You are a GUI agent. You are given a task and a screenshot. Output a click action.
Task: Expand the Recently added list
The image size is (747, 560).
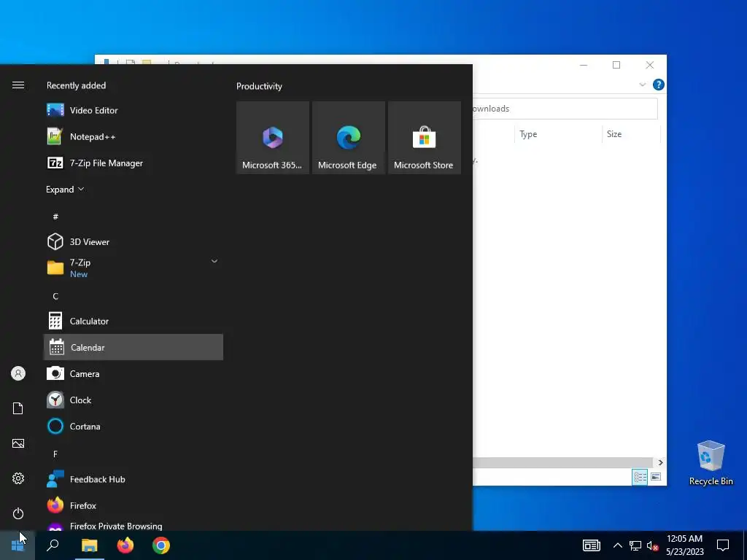tap(65, 190)
